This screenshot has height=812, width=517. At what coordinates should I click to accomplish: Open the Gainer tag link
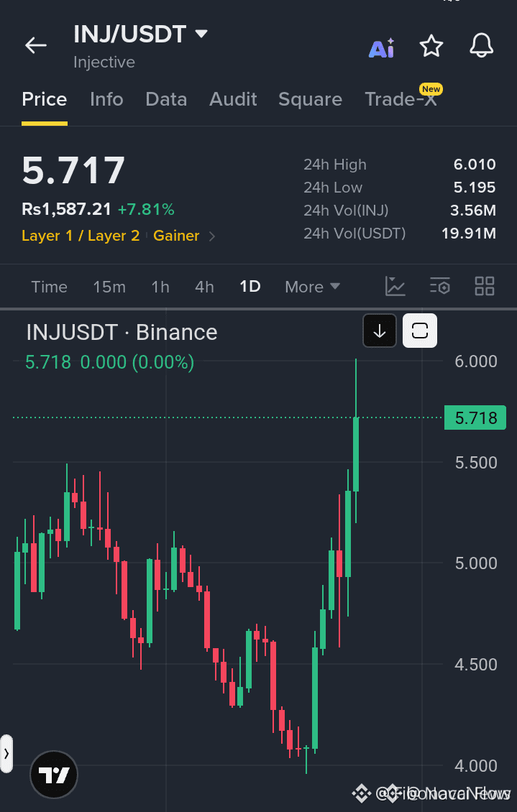coord(176,236)
